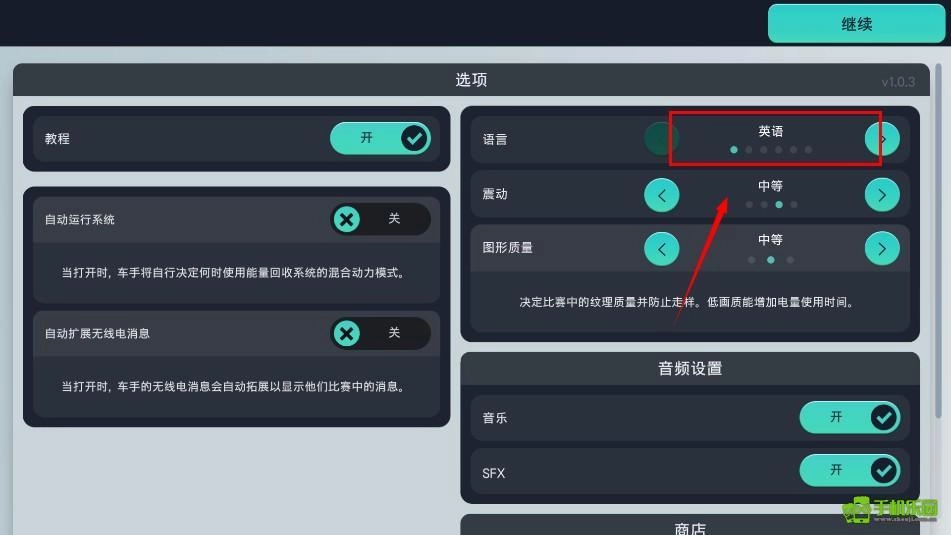Click the right arrow for 语言 language
The image size is (951, 535).
point(882,139)
